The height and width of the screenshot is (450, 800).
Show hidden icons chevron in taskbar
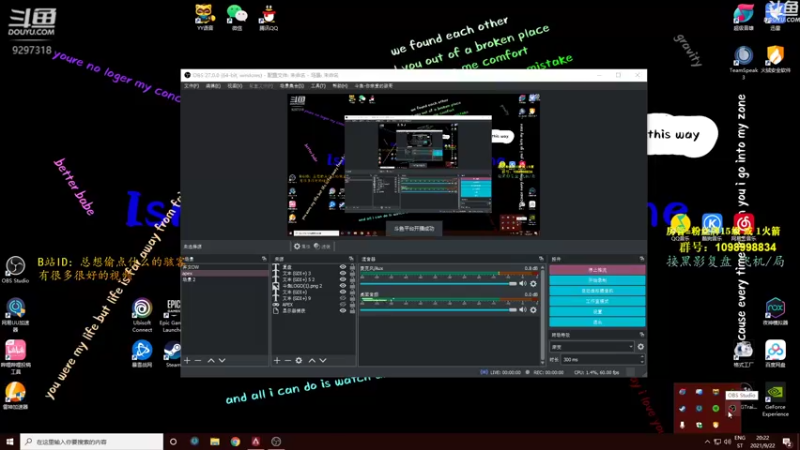(707, 442)
